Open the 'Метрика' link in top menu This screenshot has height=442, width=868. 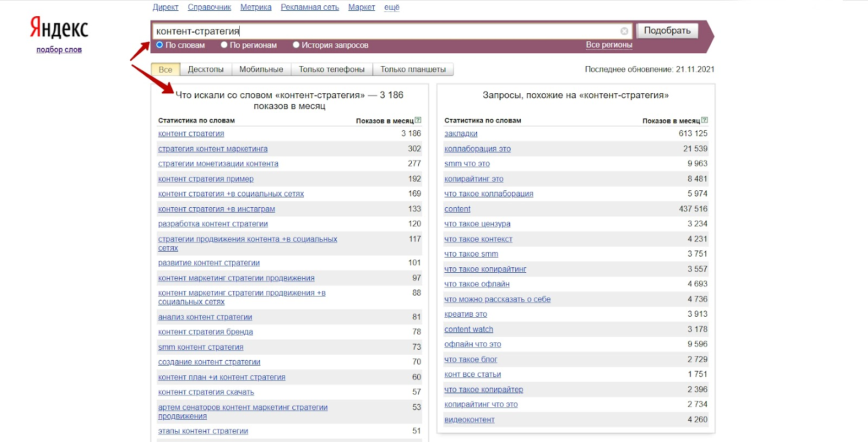coord(256,7)
